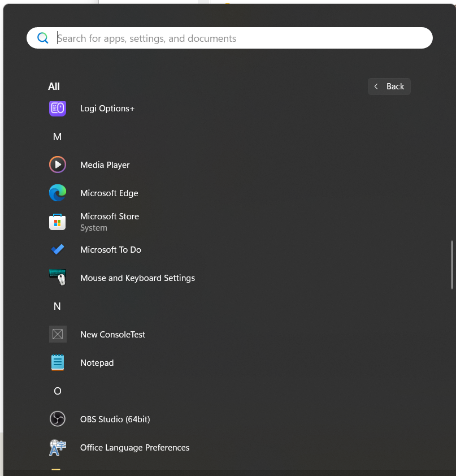Click the Microsoft Store bag icon
The width and height of the screenshot is (456, 476).
[58, 222]
